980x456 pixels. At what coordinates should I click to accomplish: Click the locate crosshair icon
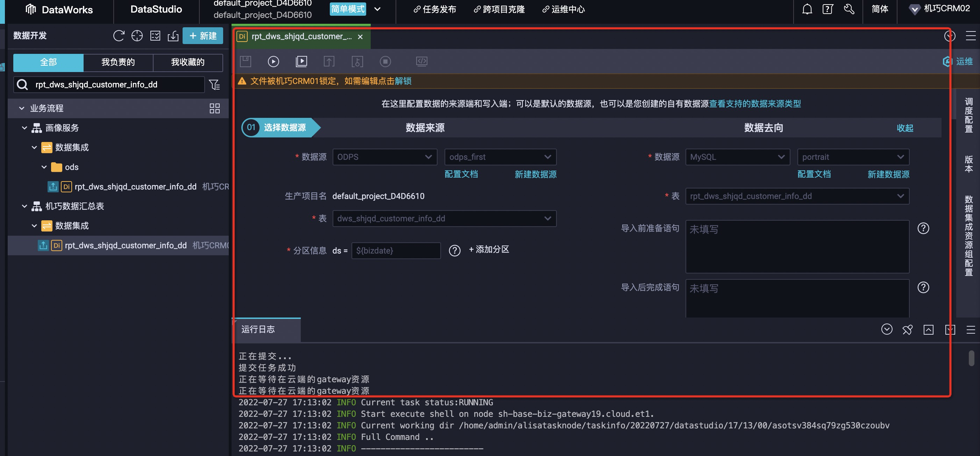pos(137,36)
